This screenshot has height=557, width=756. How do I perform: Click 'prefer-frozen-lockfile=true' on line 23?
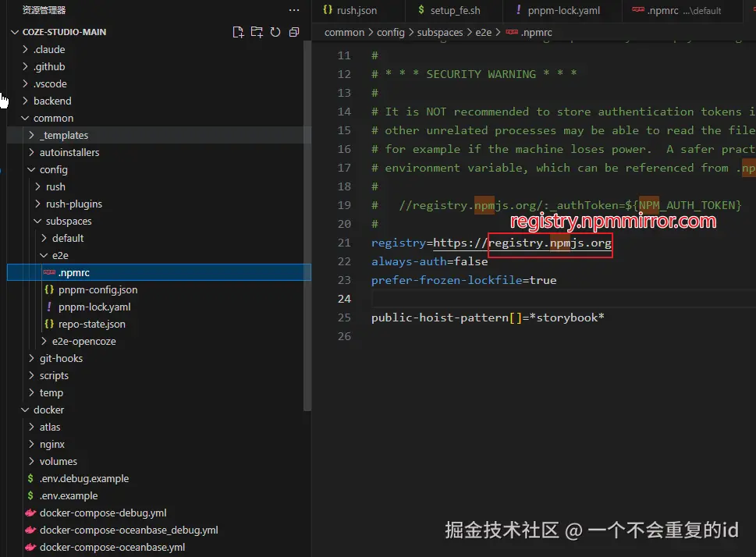(464, 280)
